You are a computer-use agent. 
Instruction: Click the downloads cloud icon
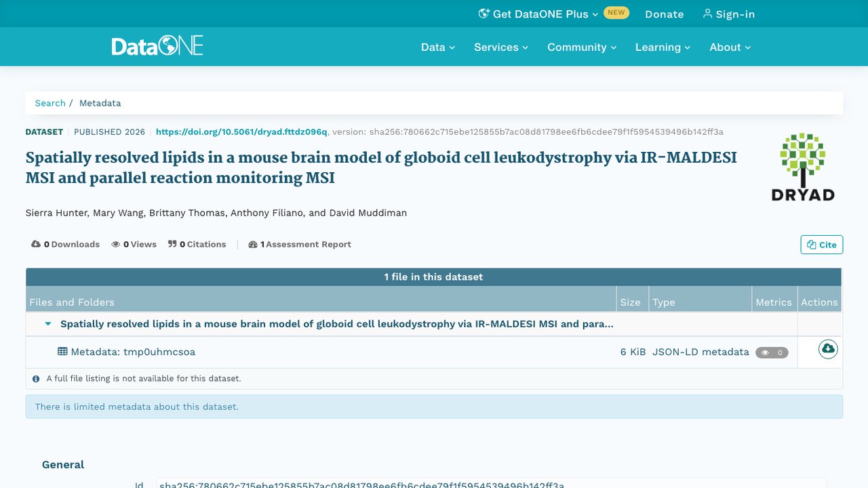36,244
